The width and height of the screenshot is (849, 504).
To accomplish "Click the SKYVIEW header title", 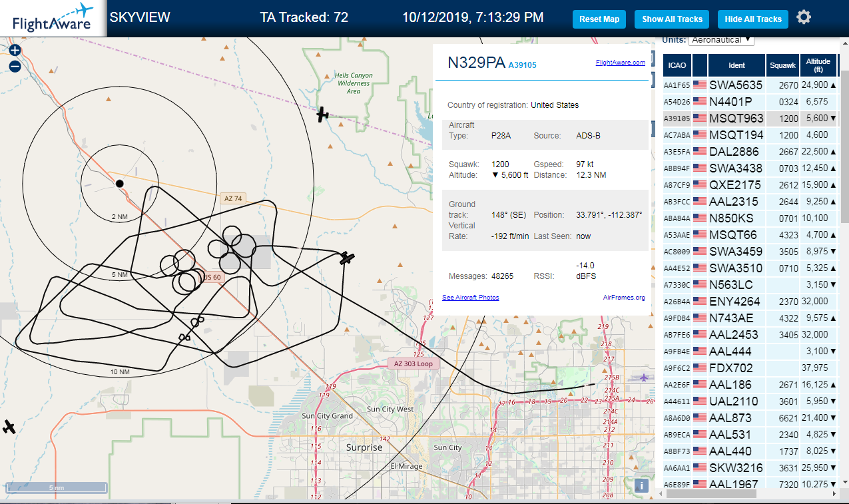I will pos(140,17).
